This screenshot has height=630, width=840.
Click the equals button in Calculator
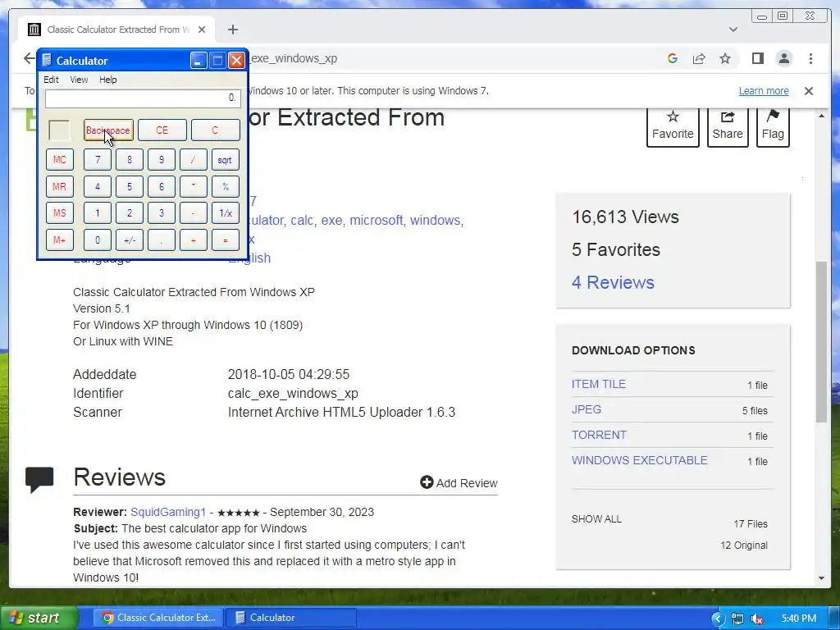tap(225, 240)
